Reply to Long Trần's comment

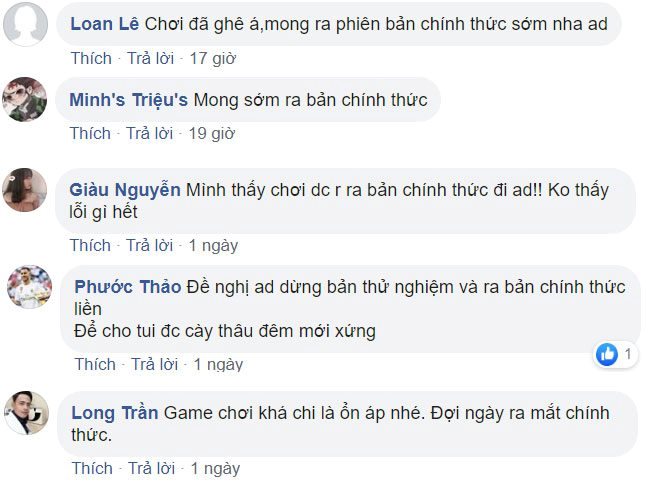(151, 468)
